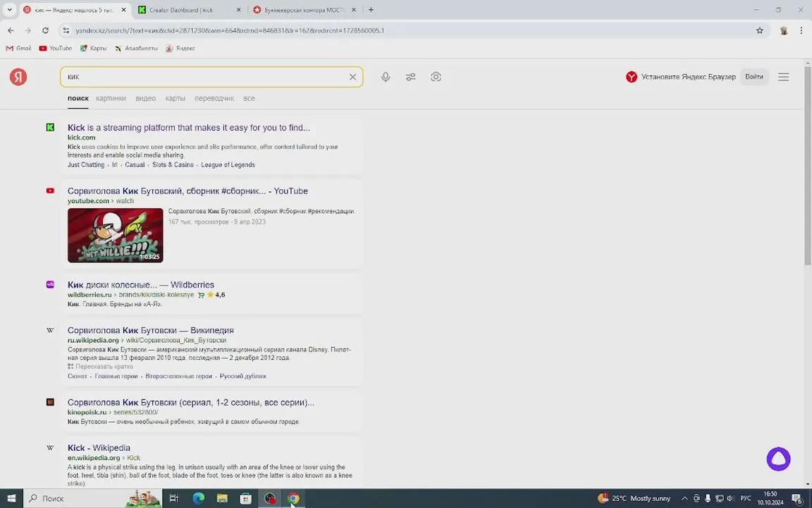The width and height of the screenshot is (812, 508).
Task: Open Сорвиголова Кик Бутовски Википедия result
Action: tap(151, 330)
